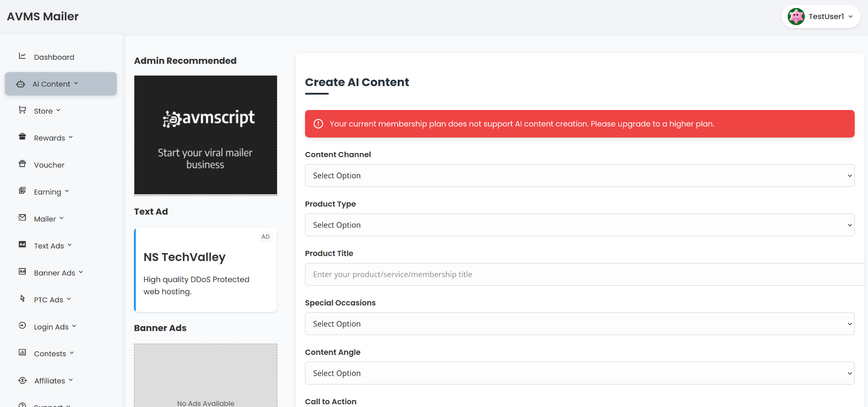Click the Earning icon in sidebar
The width and height of the screenshot is (868, 407).
click(22, 191)
